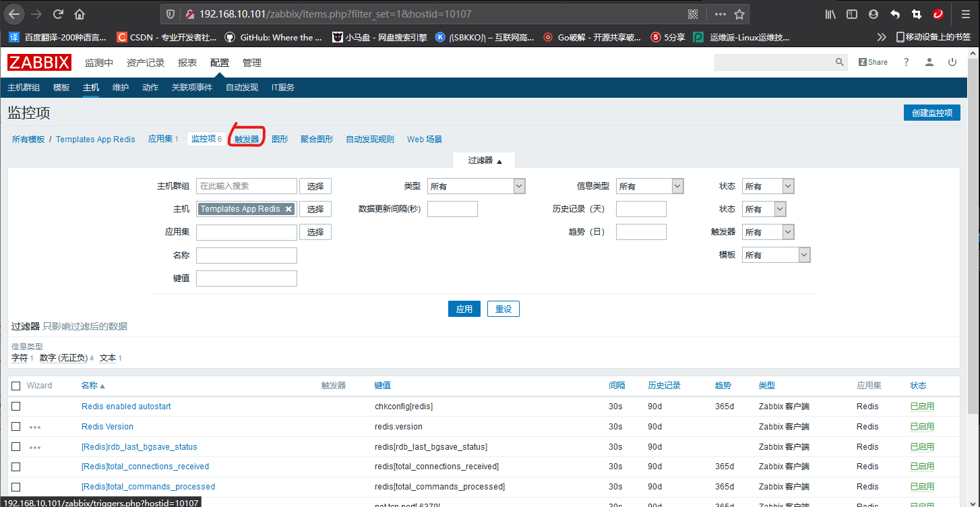Open Firefox hamburger menu
Image resolution: width=980 pixels, height=507 pixels.
964,14
